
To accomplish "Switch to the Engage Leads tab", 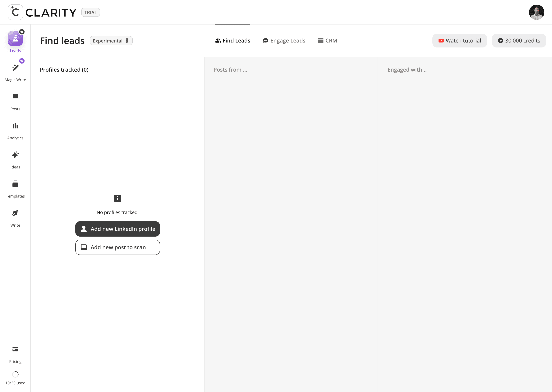I will pos(284,41).
